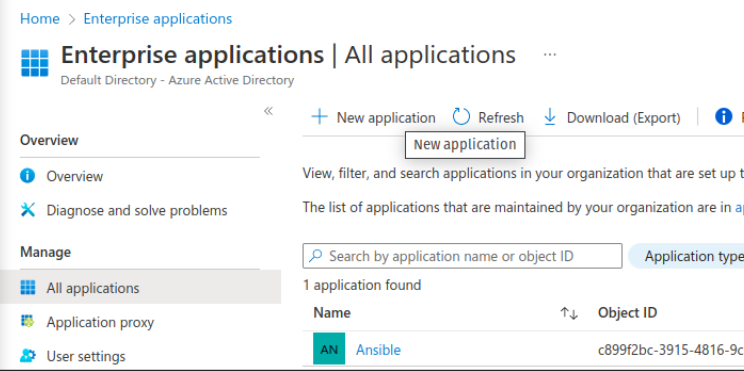744x371 pixels.
Task: Sort by Name column header
Action: (332, 313)
